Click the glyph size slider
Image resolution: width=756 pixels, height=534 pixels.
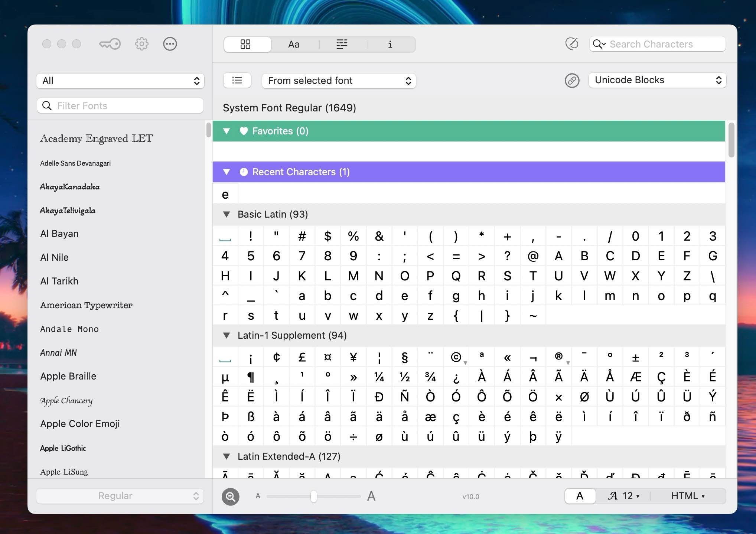point(314,496)
